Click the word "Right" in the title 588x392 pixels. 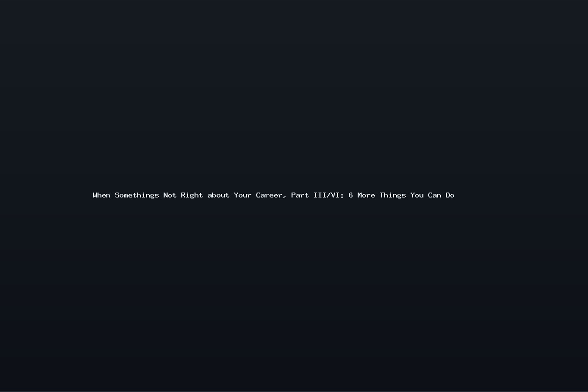192,195
